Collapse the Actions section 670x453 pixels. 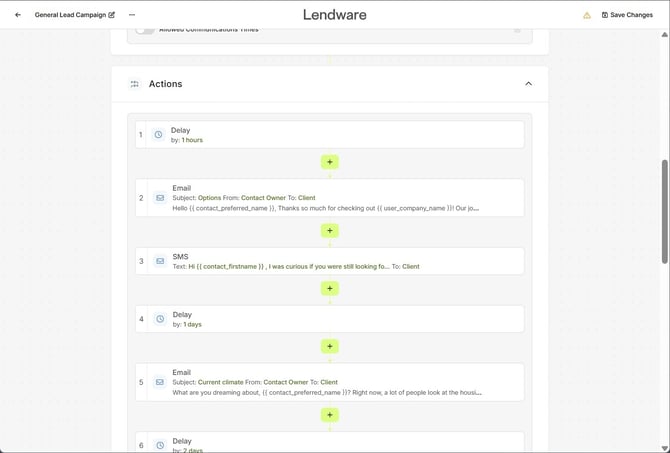(x=529, y=84)
